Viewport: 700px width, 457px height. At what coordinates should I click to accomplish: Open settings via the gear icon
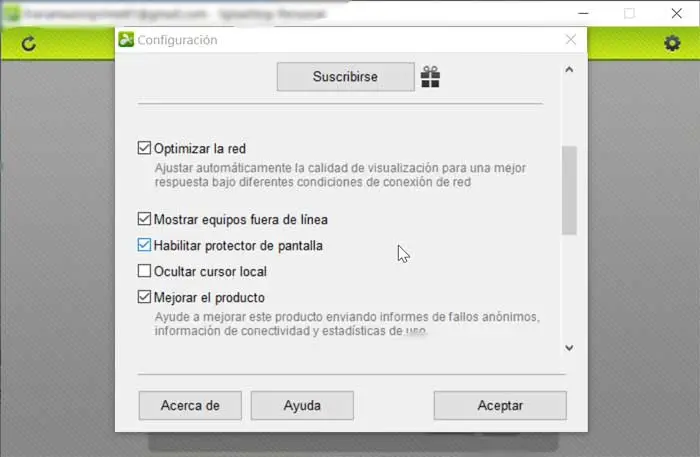tap(672, 43)
